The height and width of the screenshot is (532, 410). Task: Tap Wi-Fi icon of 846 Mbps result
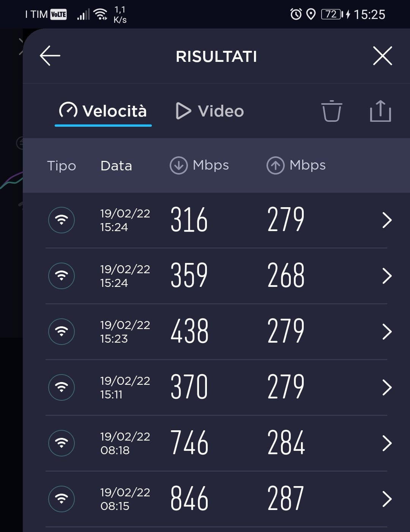point(61,499)
